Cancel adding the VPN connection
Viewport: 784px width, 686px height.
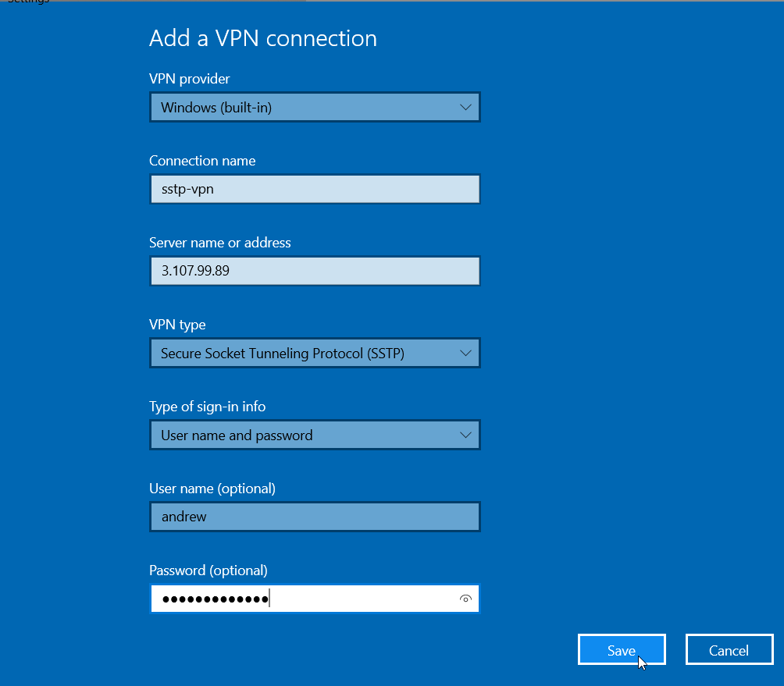point(729,649)
